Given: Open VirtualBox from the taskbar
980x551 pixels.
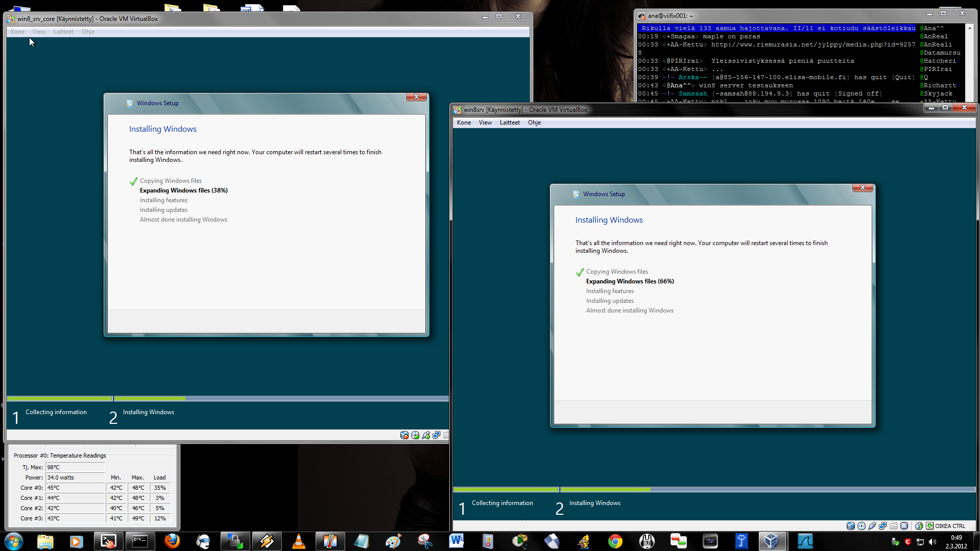Looking at the screenshot, I should (x=771, y=541).
